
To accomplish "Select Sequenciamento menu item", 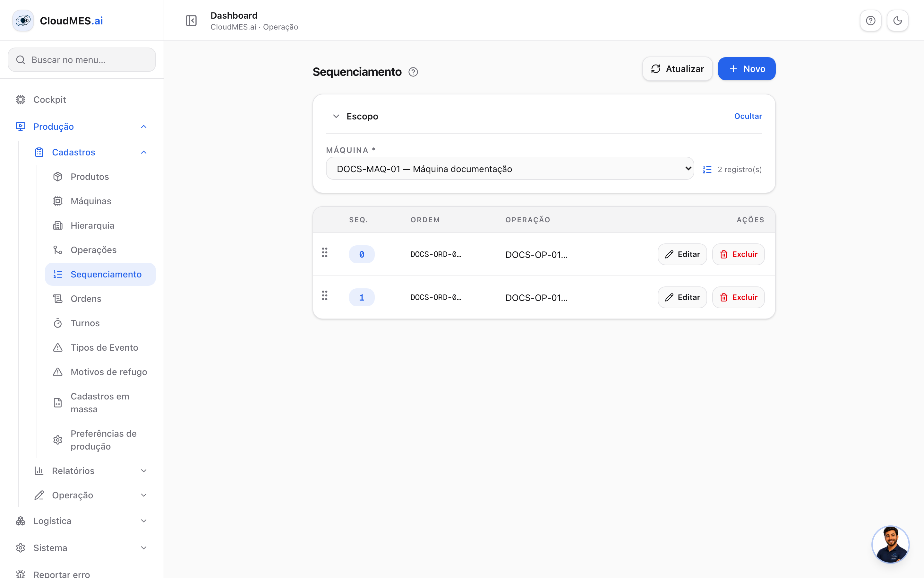I will 100,274.
